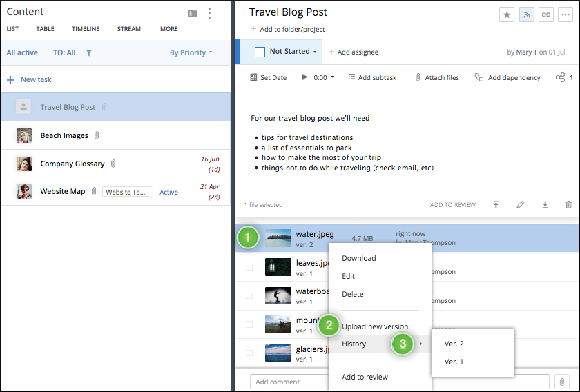Click the paperclip on Beach Images row
Viewport: 580px width, 392px height.
pyautogui.click(x=97, y=135)
